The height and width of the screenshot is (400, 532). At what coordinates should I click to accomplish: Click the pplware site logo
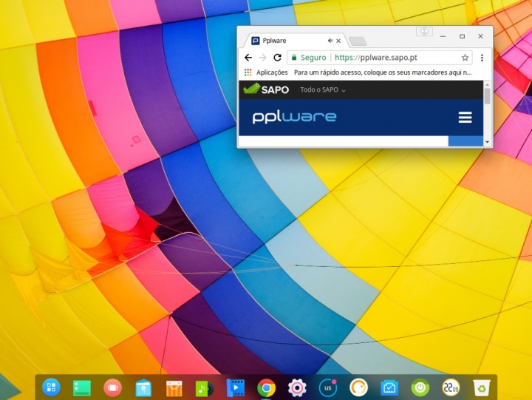294,117
